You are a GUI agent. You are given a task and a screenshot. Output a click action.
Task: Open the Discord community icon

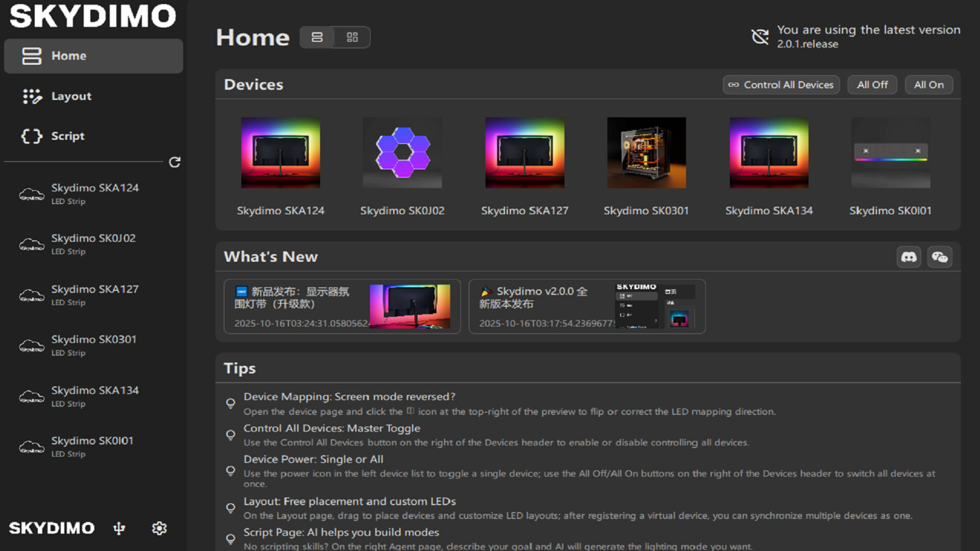(x=909, y=257)
